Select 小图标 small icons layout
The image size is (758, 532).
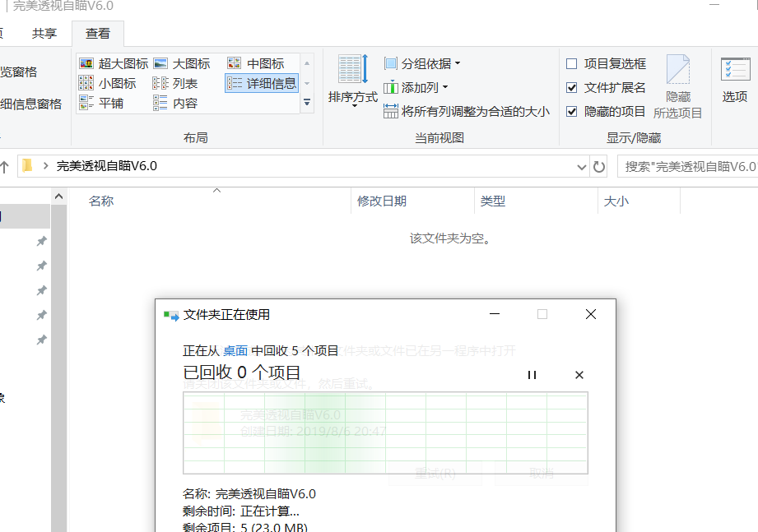(108, 84)
